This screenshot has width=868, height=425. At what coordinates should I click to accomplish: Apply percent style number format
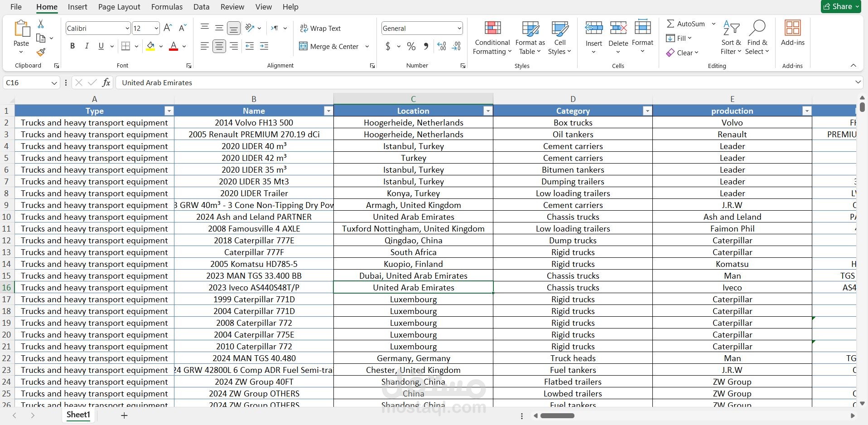coord(411,46)
